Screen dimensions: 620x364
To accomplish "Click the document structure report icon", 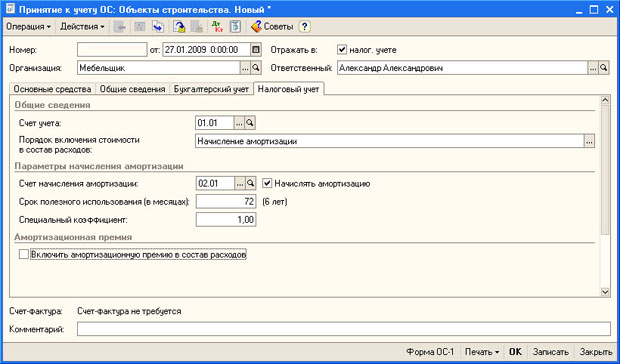I will pyautogui.click(x=235, y=27).
